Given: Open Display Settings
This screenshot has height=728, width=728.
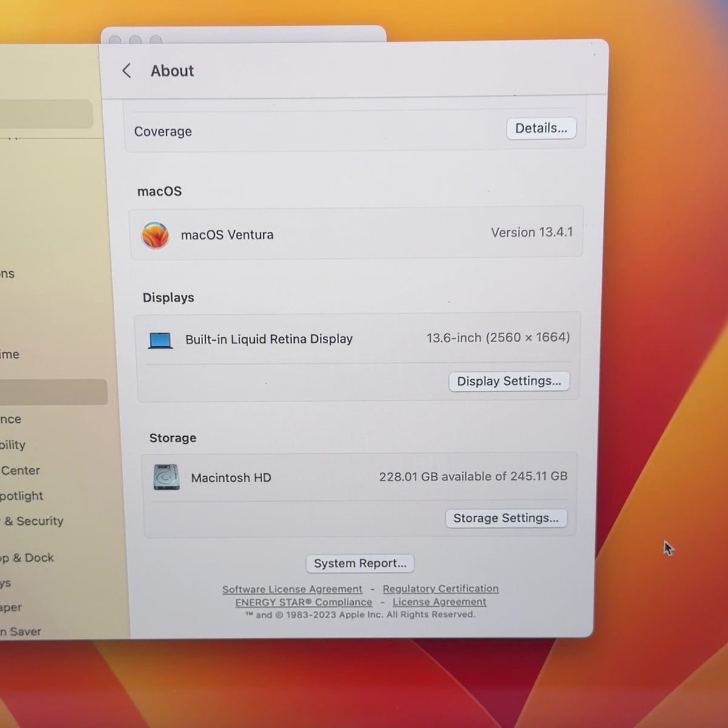Looking at the screenshot, I should tap(509, 381).
